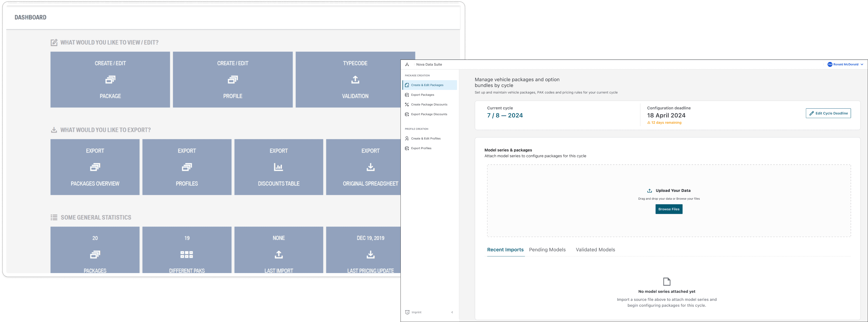
Task: Click the Export Discounts Table tile
Action: pos(279,167)
